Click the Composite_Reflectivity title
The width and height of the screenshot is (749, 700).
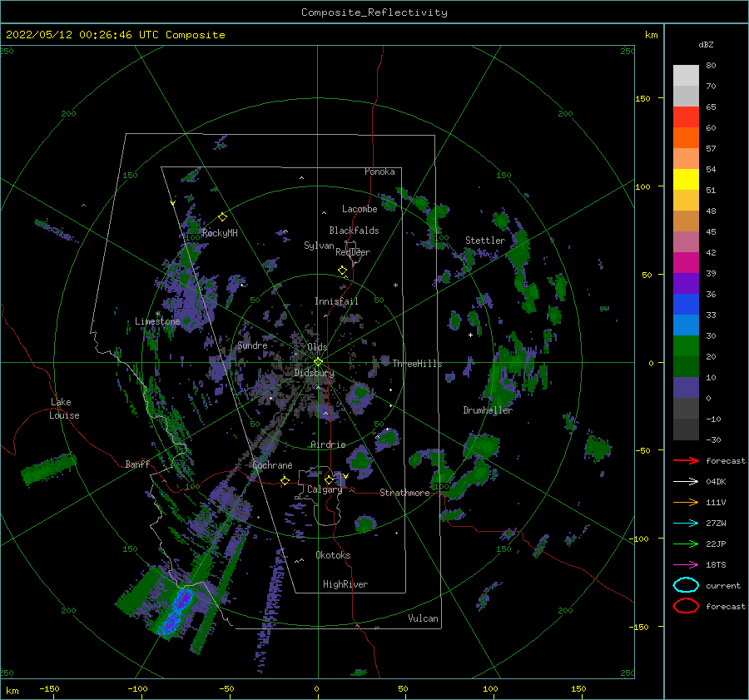[x=374, y=12]
